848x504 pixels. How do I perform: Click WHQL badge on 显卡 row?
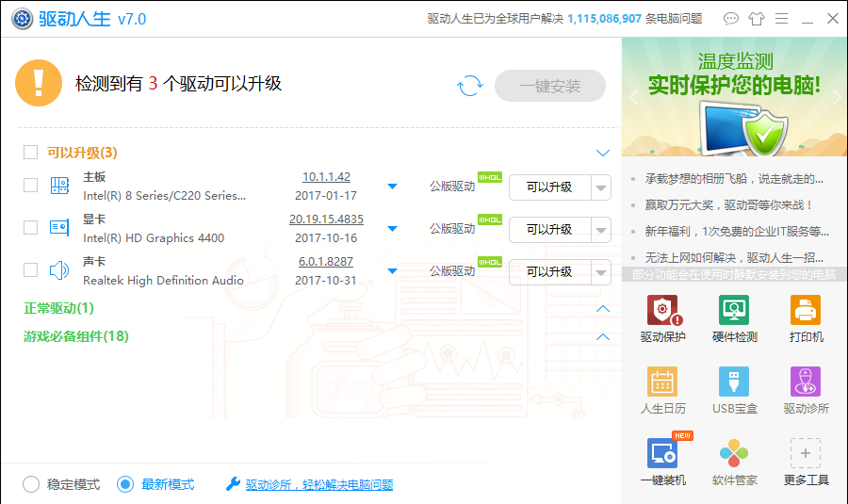(x=490, y=219)
